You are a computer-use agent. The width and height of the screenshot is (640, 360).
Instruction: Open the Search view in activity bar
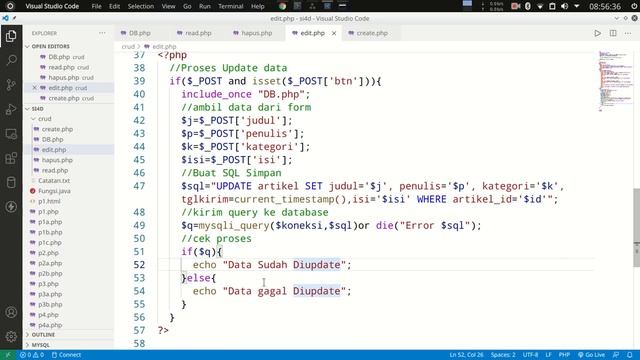[x=11, y=60]
